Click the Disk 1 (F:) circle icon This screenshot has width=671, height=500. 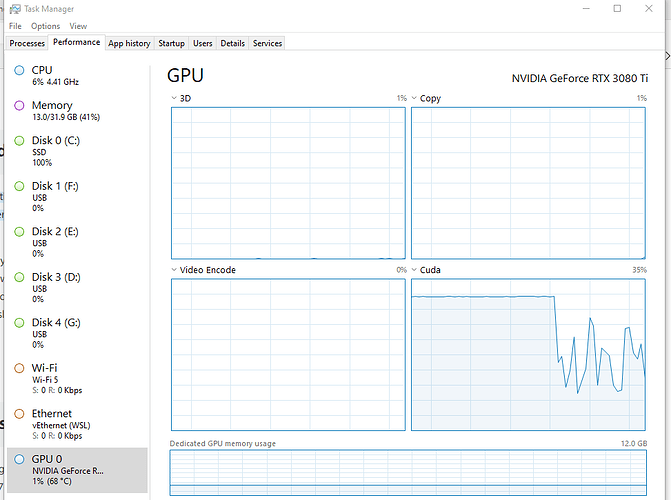tap(19, 186)
